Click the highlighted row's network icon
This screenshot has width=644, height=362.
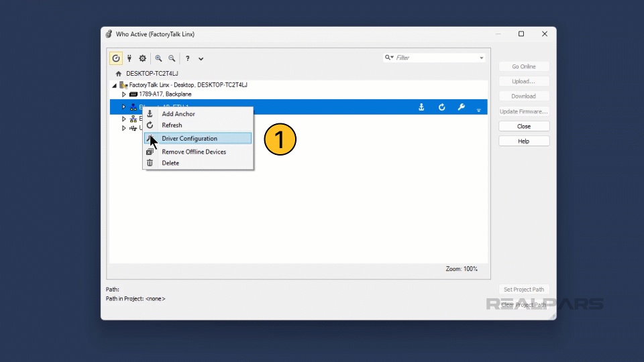pos(133,107)
